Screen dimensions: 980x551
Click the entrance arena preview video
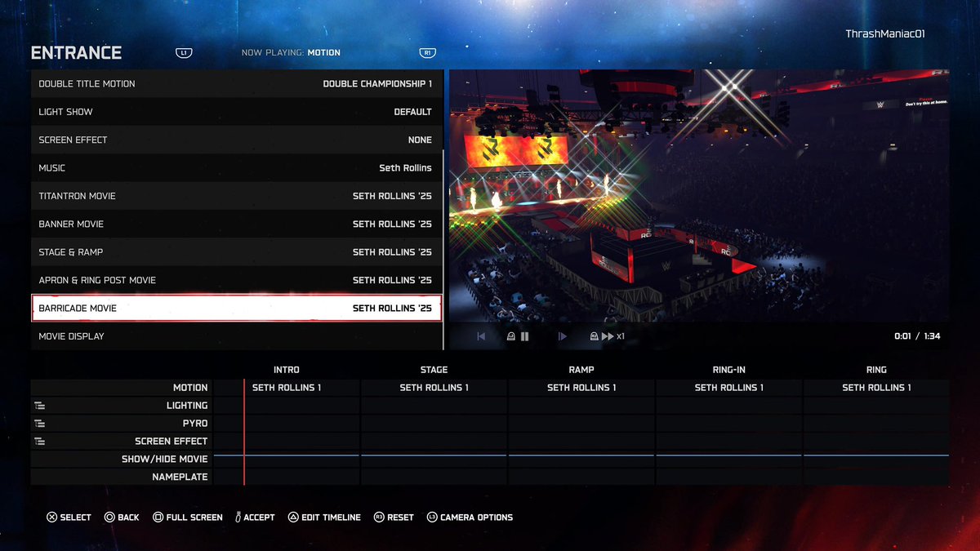click(x=699, y=196)
